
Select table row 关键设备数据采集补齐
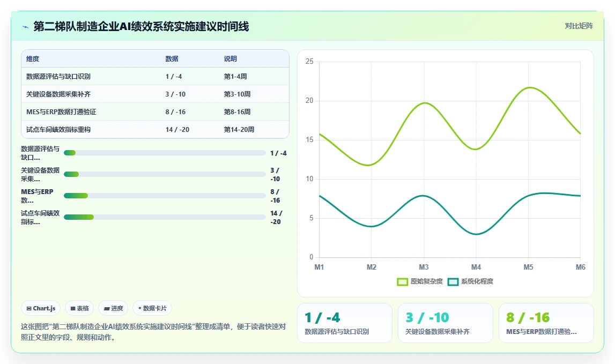pos(155,94)
